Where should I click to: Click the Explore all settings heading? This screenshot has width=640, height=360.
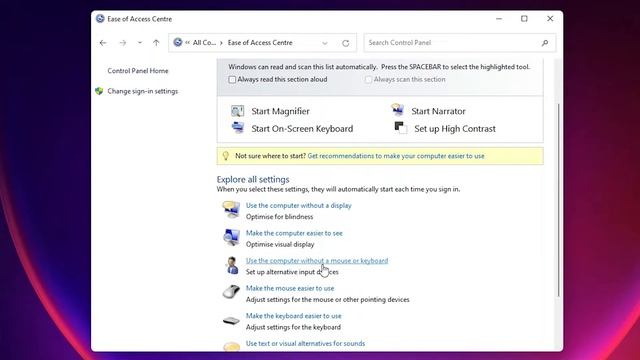[x=253, y=180]
